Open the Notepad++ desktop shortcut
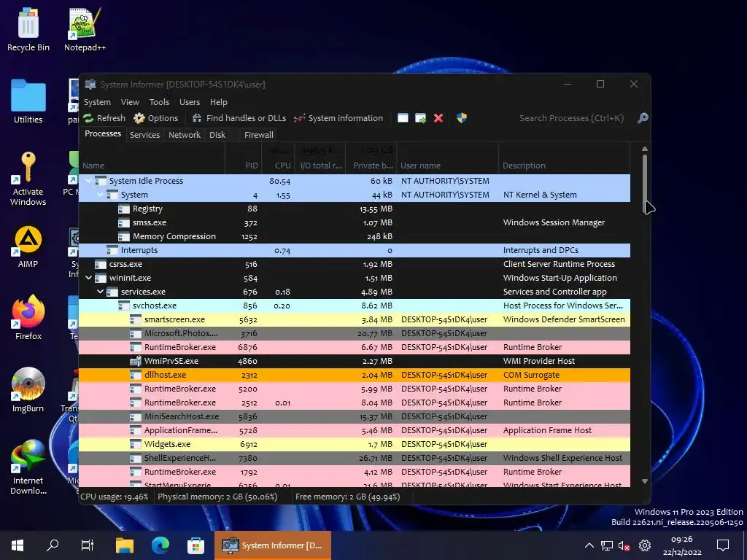This screenshot has height=560, width=747. coord(85,29)
